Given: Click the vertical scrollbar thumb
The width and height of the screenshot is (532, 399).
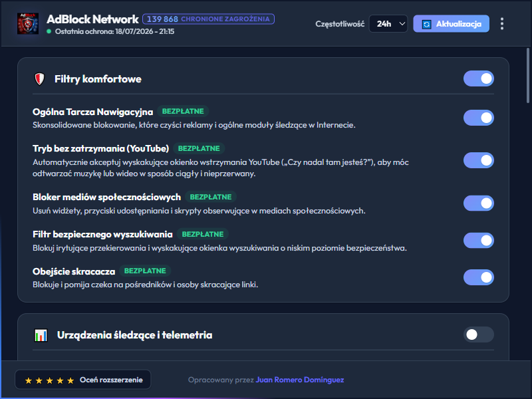Looking at the screenshot, I should [528, 75].
